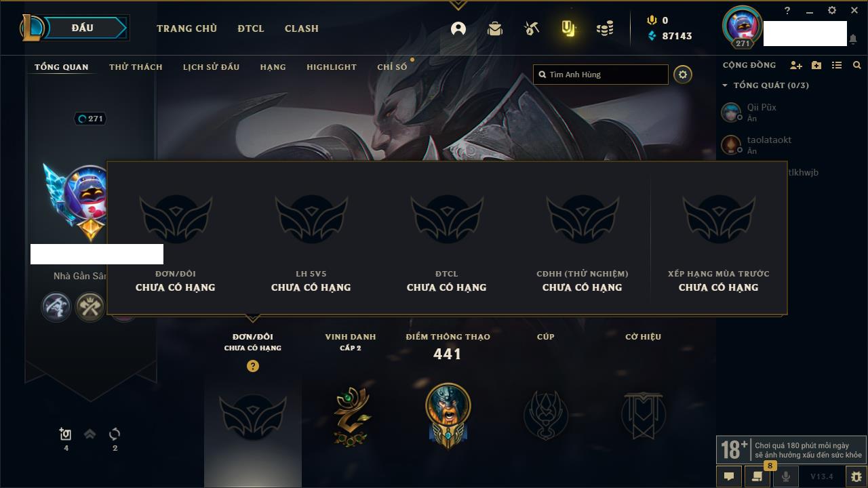Click the Tìm Anh Hùng search field
This screenshot has height=488, width=868.
[x=601, y=75]
